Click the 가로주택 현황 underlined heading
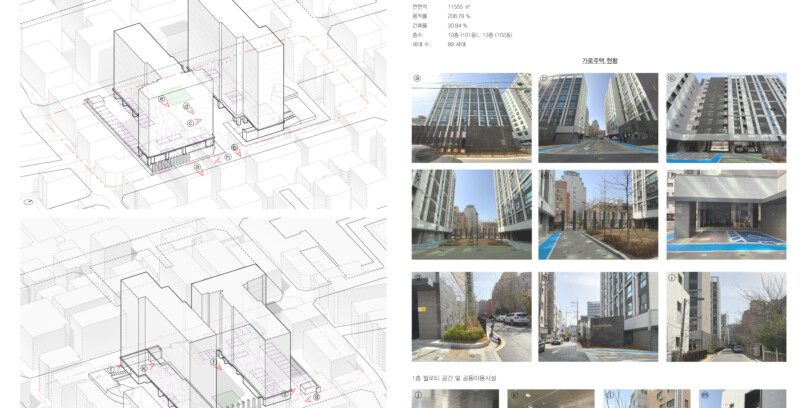This screenshot has width=800, height=408. (599, 61)
